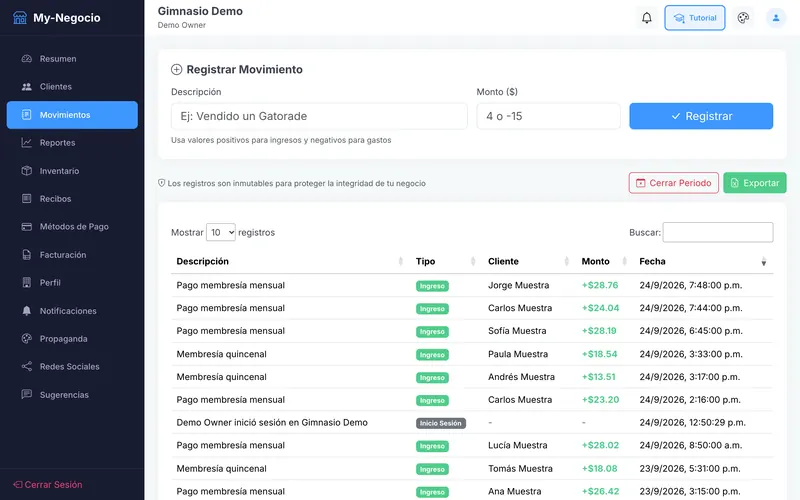Log out via Cerrar Sesión
800x500 pixels.
coord(48,485)
